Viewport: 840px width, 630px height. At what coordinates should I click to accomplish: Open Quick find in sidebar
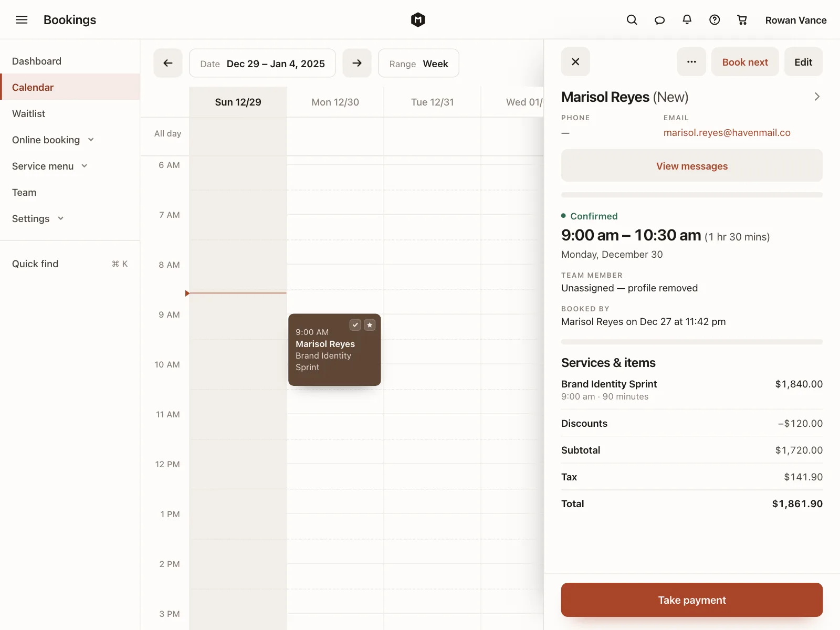pos(70,264)
